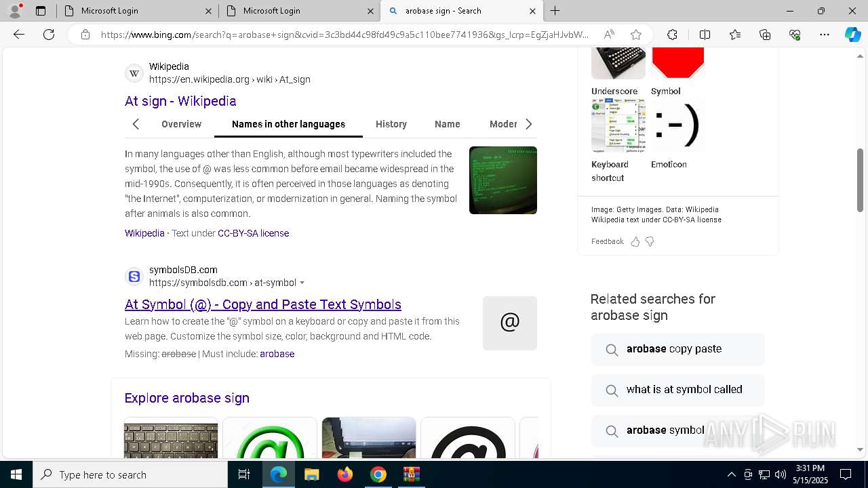
Task: Search arobase symbol suggestion
Action: tap(678, 430)
